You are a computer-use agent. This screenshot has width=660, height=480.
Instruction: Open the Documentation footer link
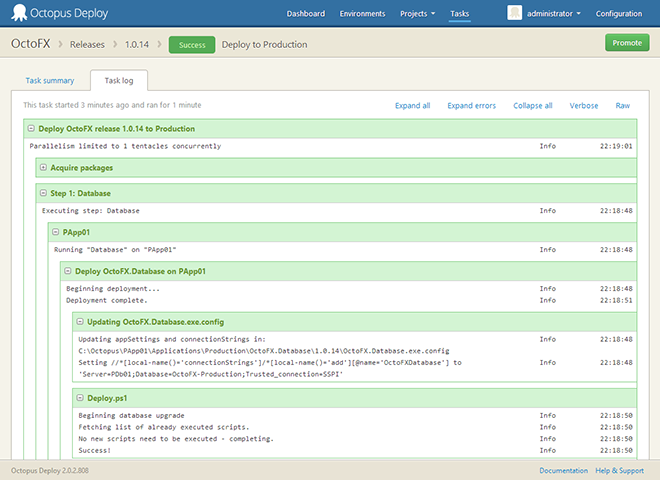pos(564,470)
